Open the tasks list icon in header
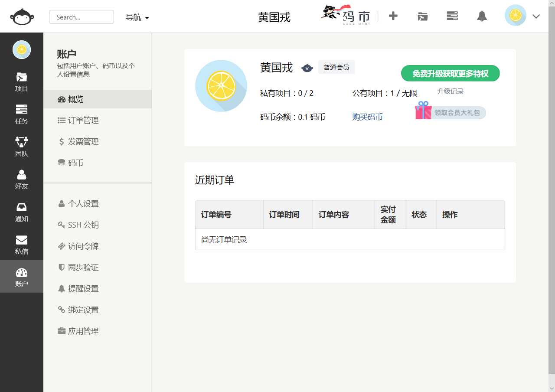 (x=452, y=16)
